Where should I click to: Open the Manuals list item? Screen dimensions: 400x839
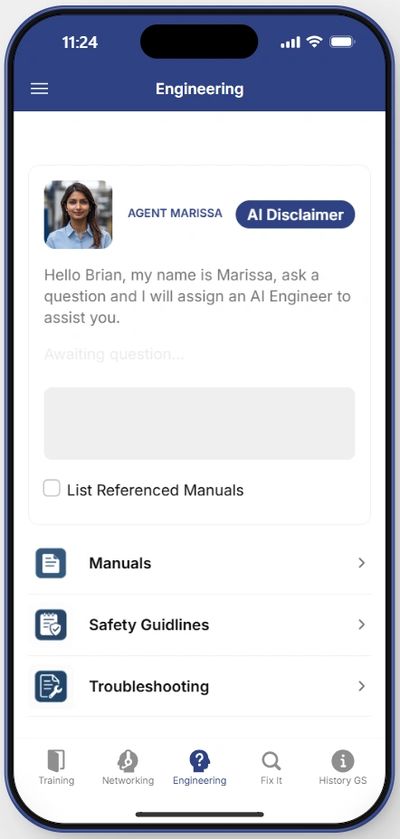point(199,563)
